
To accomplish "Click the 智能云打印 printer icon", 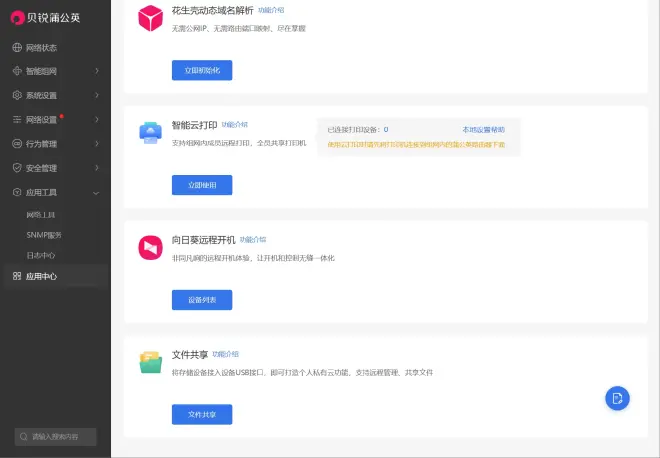I will (150, 133).
